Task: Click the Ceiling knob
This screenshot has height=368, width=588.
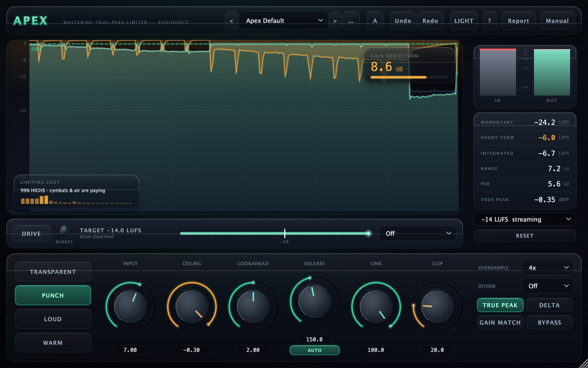Action: pos(192,306)
